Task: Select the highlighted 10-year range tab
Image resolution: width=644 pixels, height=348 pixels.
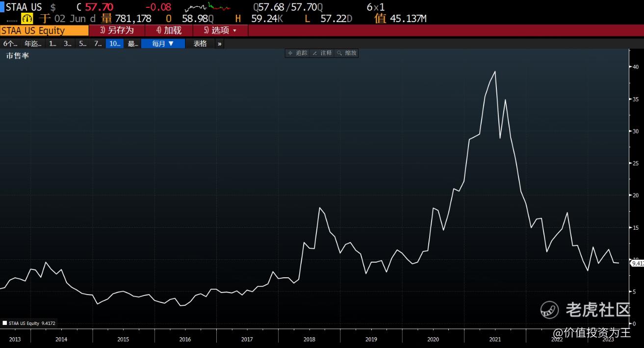Action: tap(115, 44)
